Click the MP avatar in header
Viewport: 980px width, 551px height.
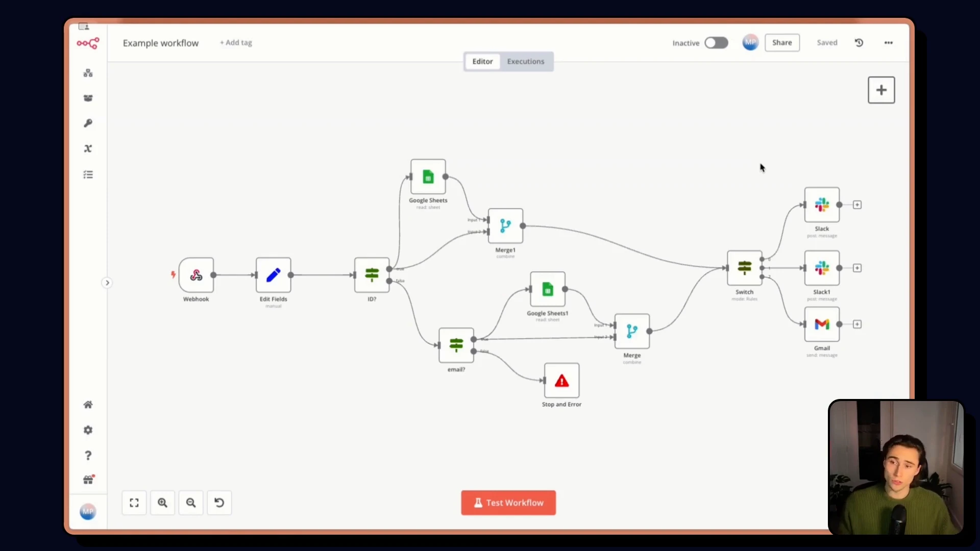click(x=750, y=42)
